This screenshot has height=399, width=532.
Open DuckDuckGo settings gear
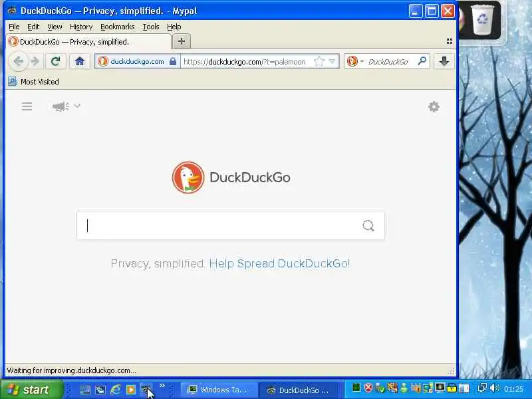[x=434, y=107]
